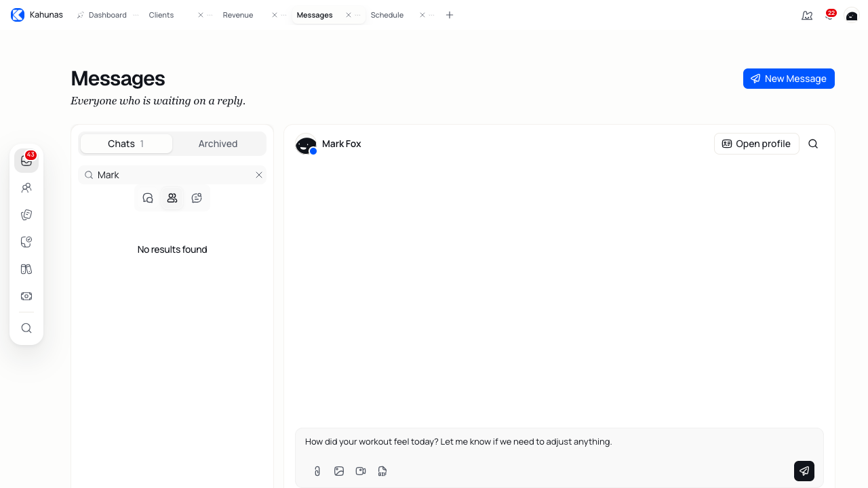
Task: Open the Schedule tab's more options dots
Action: 431,15
